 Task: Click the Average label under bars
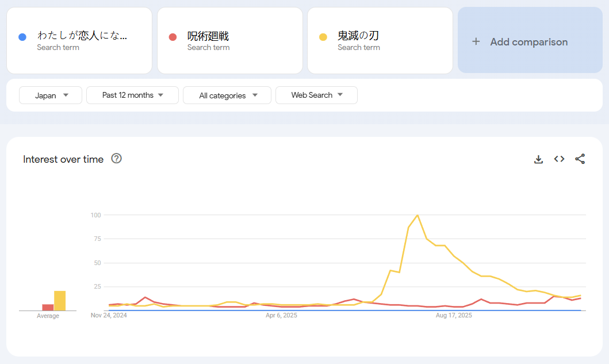(x=48, y=316)
